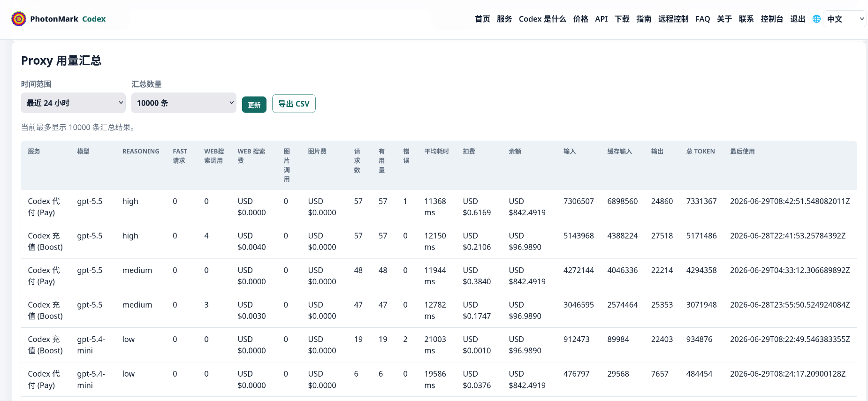868x401 pixels.
Task: Click the 总 TOKEN column header
Action: click(700, 151)
